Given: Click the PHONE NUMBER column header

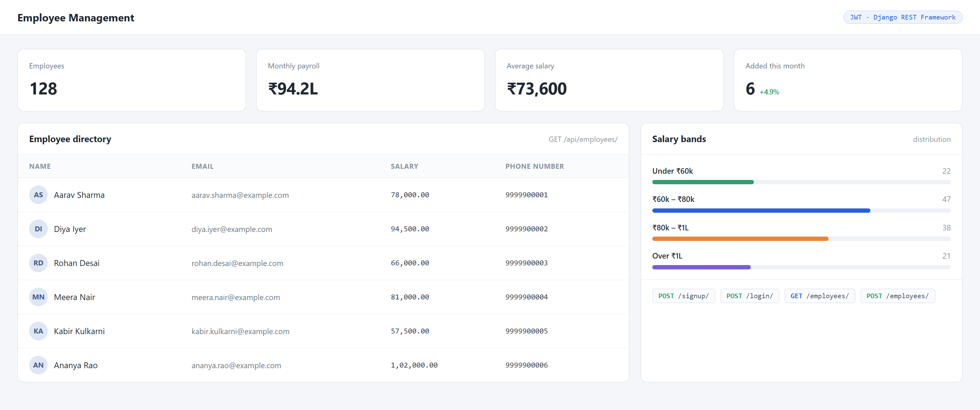Looking at the screenshot, I should (535, 166).
